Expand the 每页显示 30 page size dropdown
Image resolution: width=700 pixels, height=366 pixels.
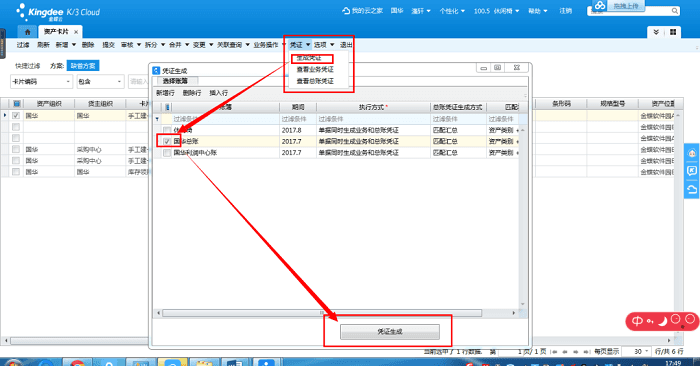tap(647, 352)
